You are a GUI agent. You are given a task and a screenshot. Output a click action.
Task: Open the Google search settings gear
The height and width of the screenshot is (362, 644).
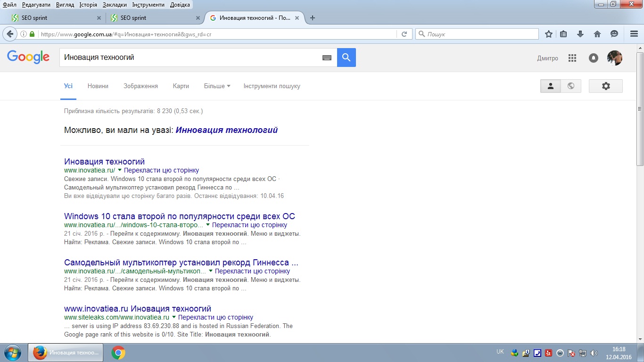point(606,86)
